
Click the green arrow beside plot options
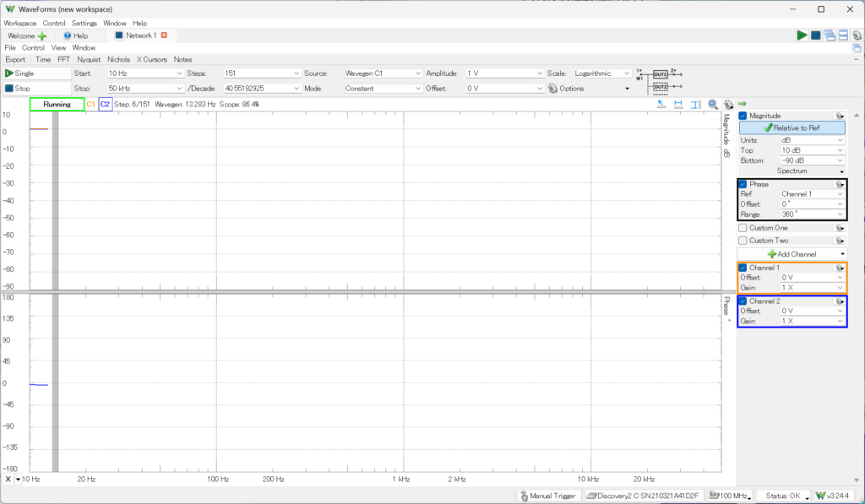click(x=742, y=105)
